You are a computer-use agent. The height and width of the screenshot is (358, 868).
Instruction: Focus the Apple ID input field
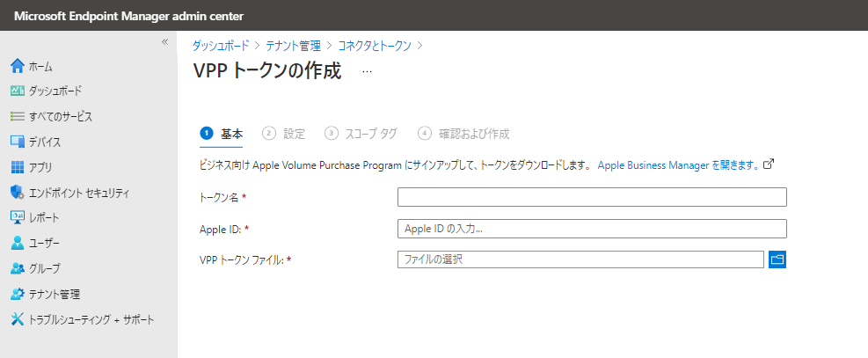[592, 229]
